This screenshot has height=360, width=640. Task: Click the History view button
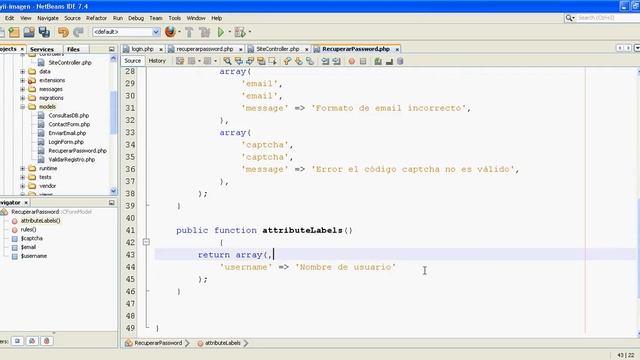157,61
